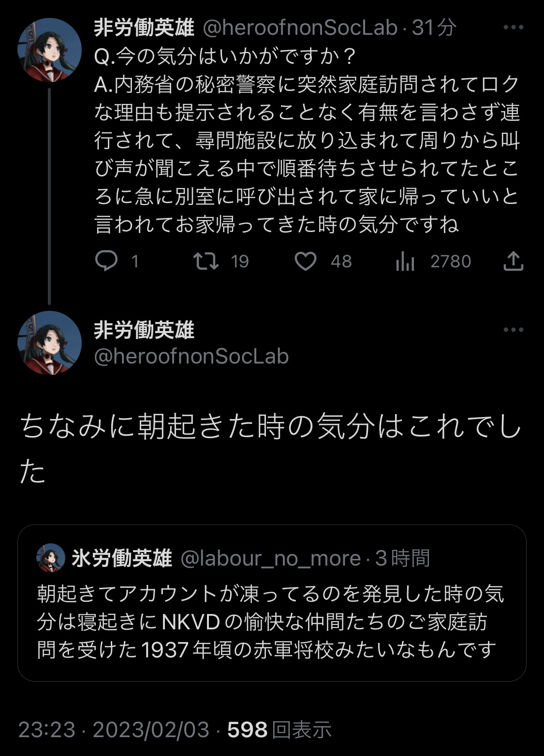Open the @heroofnonSocLab handle under second tweet name
Image resolution: width=544 pixels, height=756 pixels.
[x=191, y=357]
